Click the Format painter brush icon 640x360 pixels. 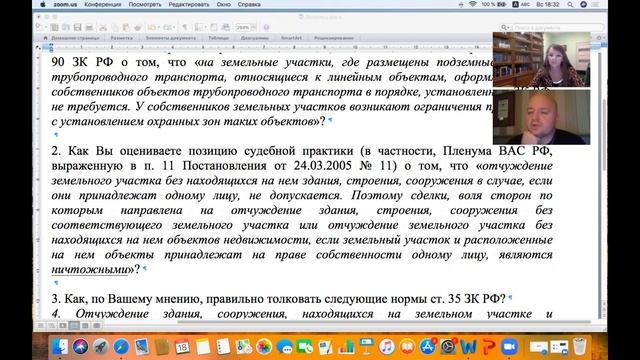pos(138,27)
